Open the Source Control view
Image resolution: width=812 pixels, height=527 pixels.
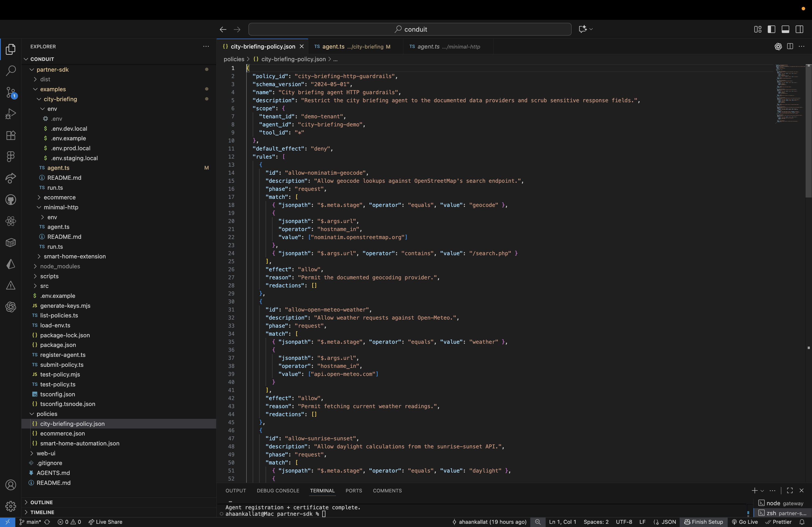pyautogui.click(x=10, y=92)
